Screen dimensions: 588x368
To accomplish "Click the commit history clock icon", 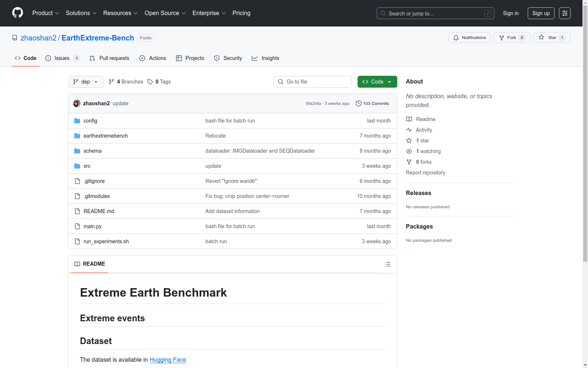I will click(359, 103).
